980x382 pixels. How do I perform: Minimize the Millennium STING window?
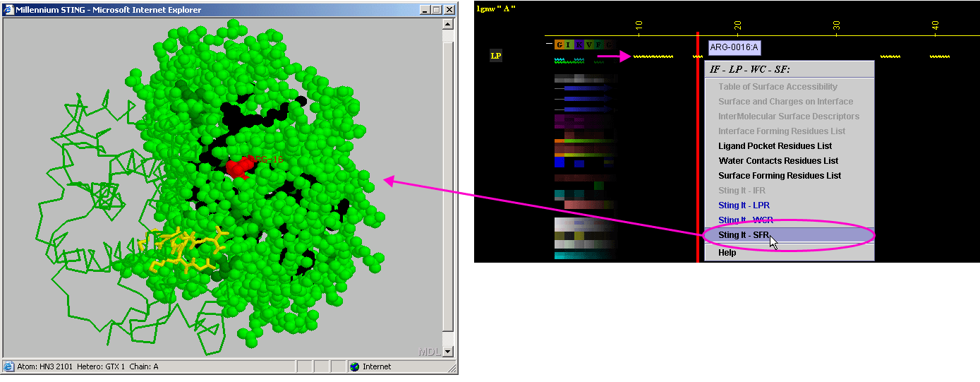point(425,10)
